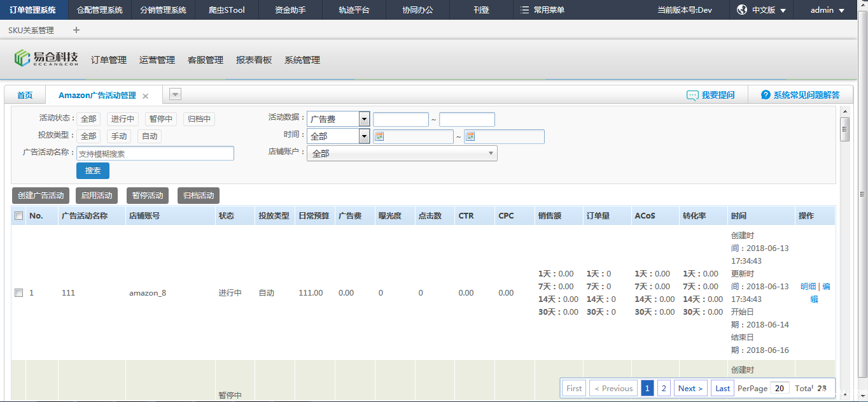The image size is (868, 402).
Task: Open the 运营管理 menu
Action: 157,60
